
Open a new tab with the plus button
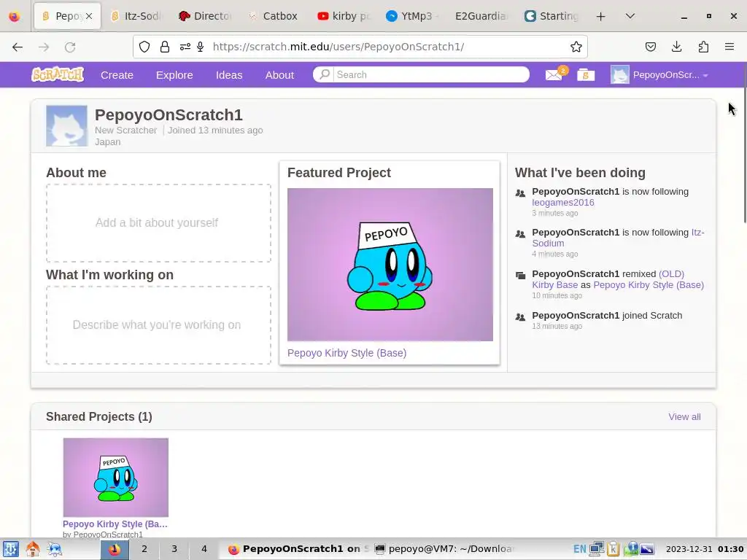[x=601, y=16]
